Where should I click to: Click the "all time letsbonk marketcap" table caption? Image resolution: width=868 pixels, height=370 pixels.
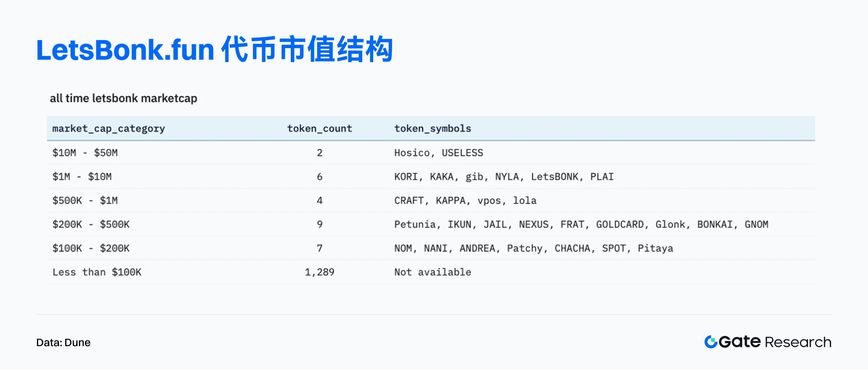(124, 98)
